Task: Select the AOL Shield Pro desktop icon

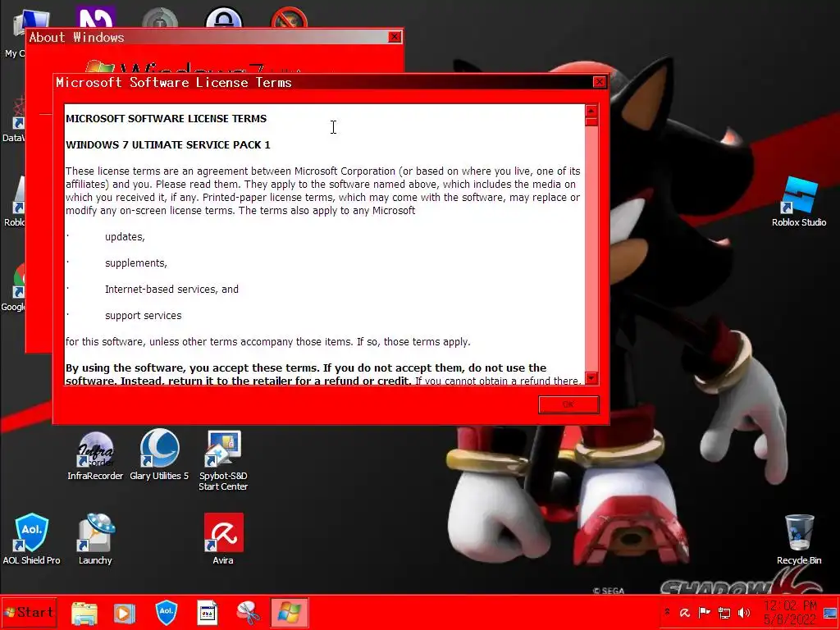Action: pyautogui.click(x=32, y=539)
